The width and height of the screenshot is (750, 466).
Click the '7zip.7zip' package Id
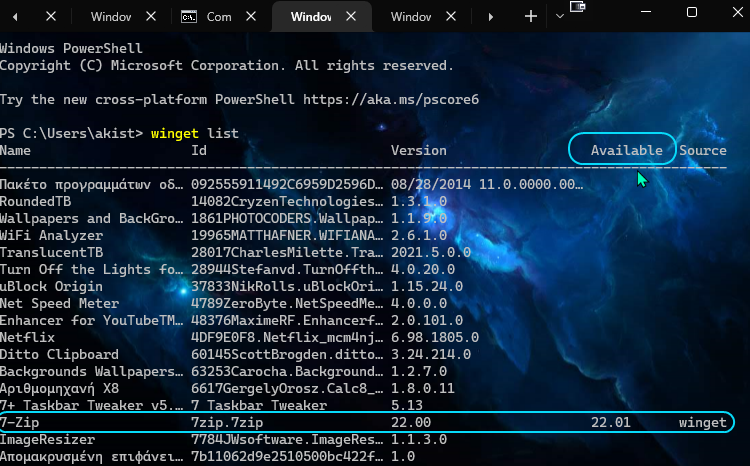[x=227, y=422]
